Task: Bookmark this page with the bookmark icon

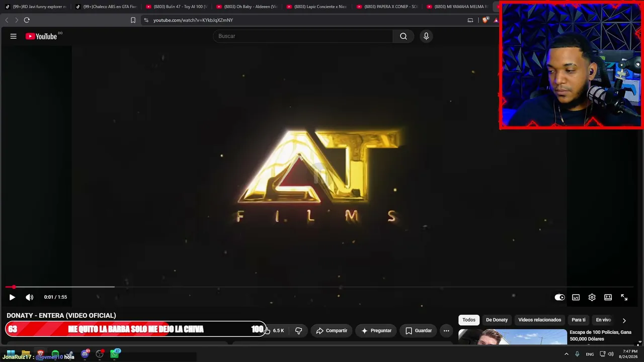Action: tap(133, 20)
